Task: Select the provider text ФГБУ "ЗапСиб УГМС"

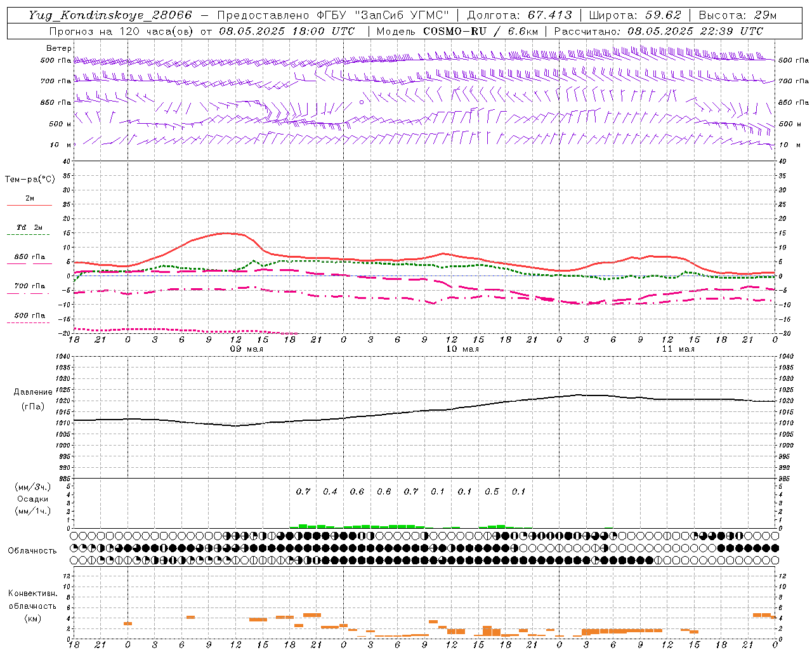Action: [382, 15]
